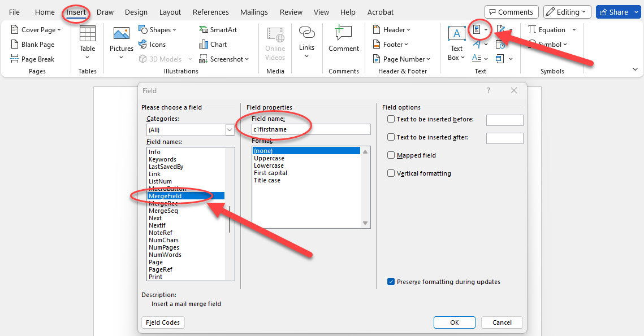This screenshot has height=336, width=644.
Task: Click the Share button
Action: click(615, 12)
